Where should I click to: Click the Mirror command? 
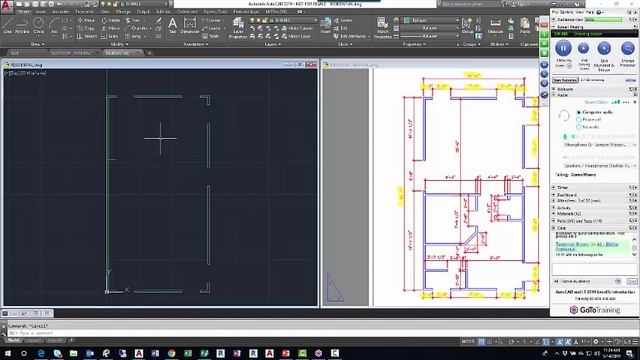coord(111,28)
